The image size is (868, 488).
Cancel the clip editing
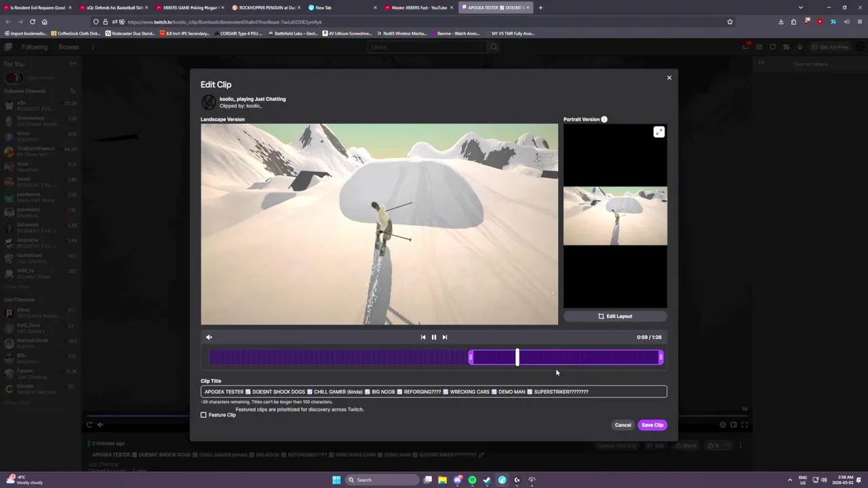623,425
